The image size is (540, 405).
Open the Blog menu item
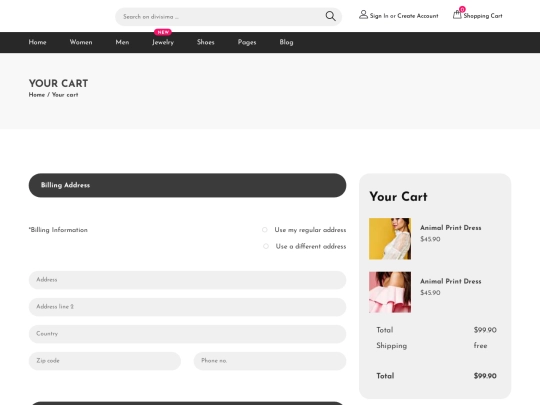click(286, 42)
